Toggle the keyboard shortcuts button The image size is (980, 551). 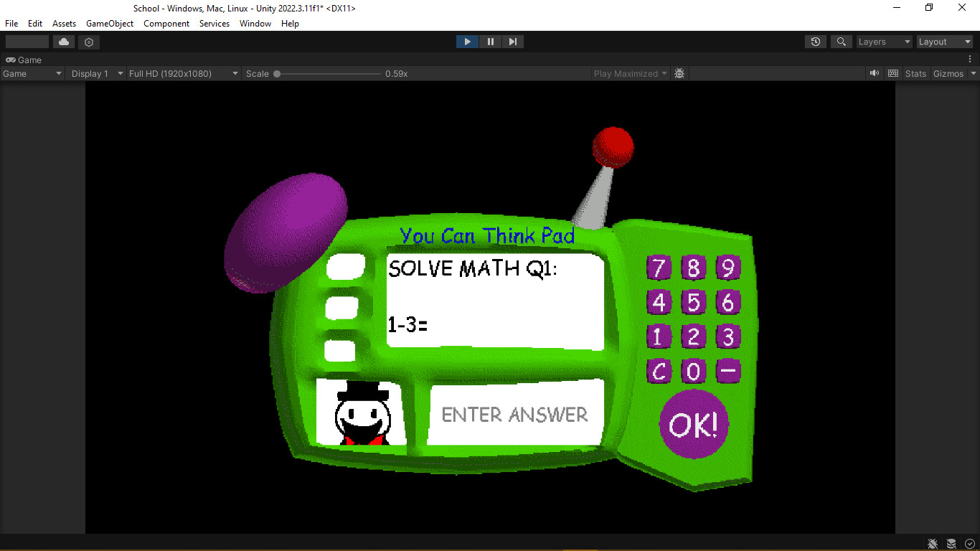[x=893, y=73]
